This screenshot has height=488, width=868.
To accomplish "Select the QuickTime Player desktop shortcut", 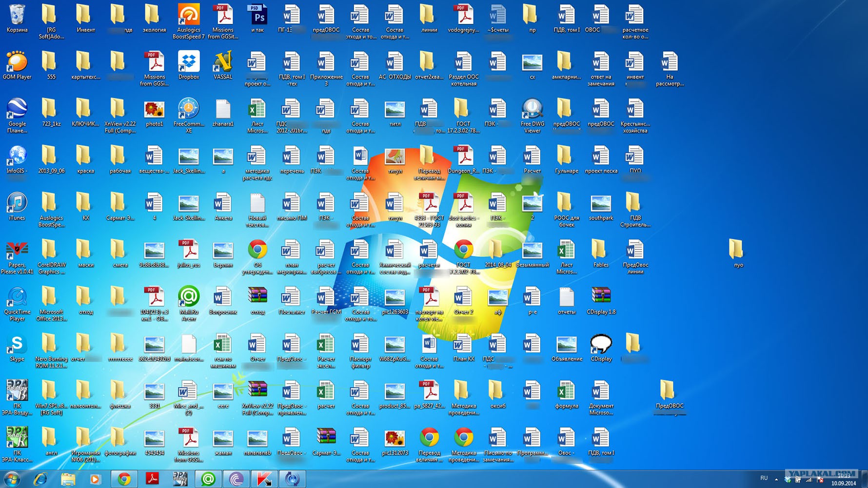I will coord(17,304).
